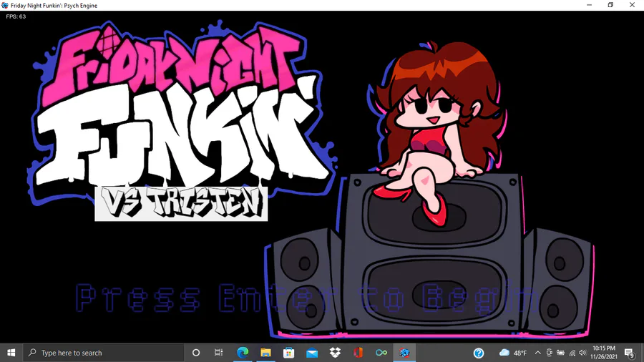The height and width of the screenshot is (362, 644).
Task: Open the volume control in the tray
Action: (x=582, y=353)
